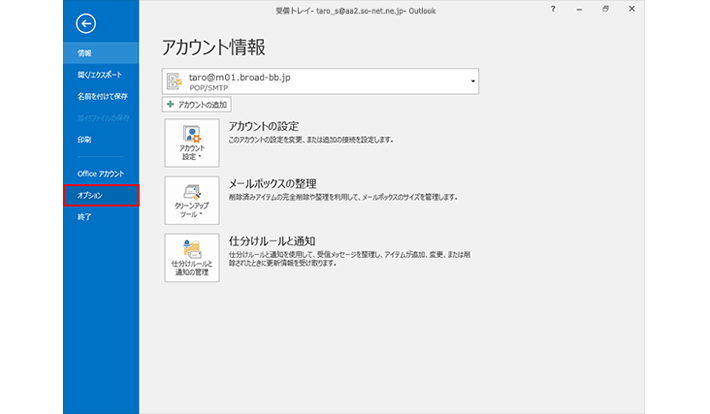This screenshot has height=414, width=710.
Task: Open the クリーンアップツール cleanup tools button
Action: [191, 202]
